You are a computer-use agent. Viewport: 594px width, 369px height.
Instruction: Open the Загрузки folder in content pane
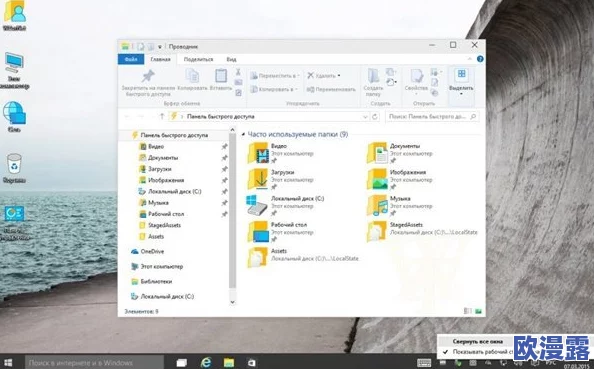[x=258, y=179]
